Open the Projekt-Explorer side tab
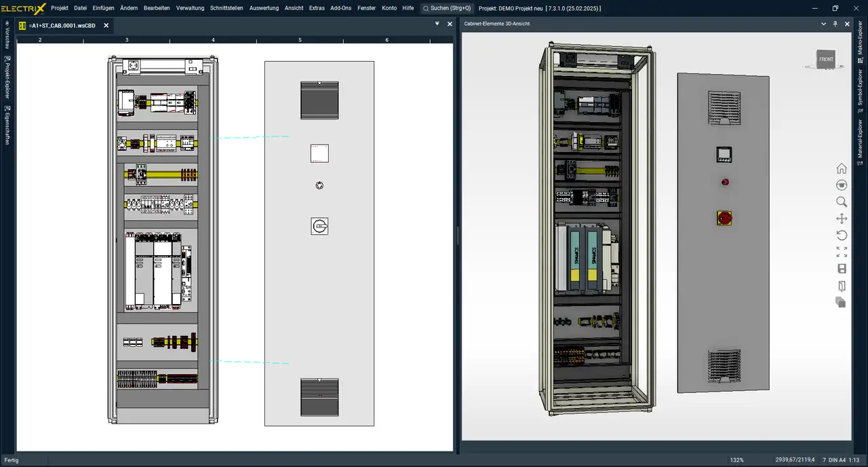Viewport: 868px width, 467px height. (x=7, y=77)
